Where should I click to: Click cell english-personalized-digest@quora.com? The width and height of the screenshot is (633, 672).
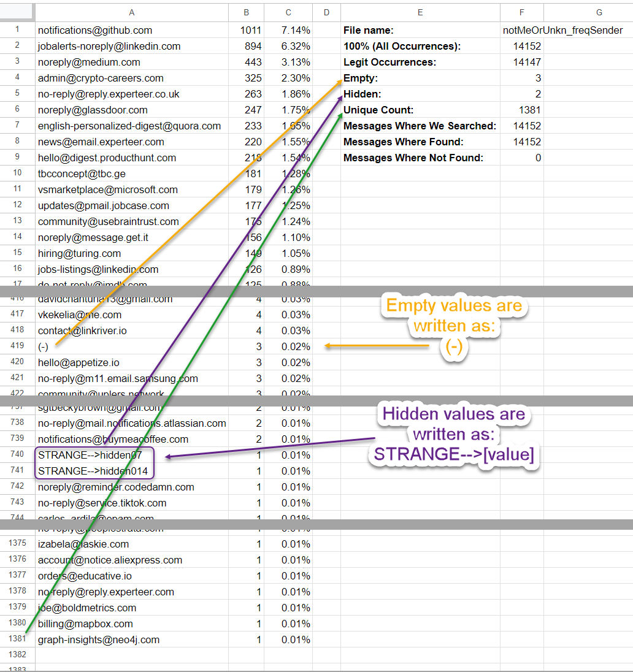click(132, 126)
